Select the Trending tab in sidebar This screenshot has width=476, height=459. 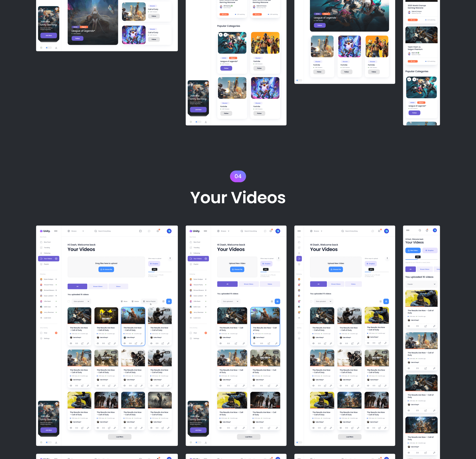pyautogui.click(x=47, y=248)
